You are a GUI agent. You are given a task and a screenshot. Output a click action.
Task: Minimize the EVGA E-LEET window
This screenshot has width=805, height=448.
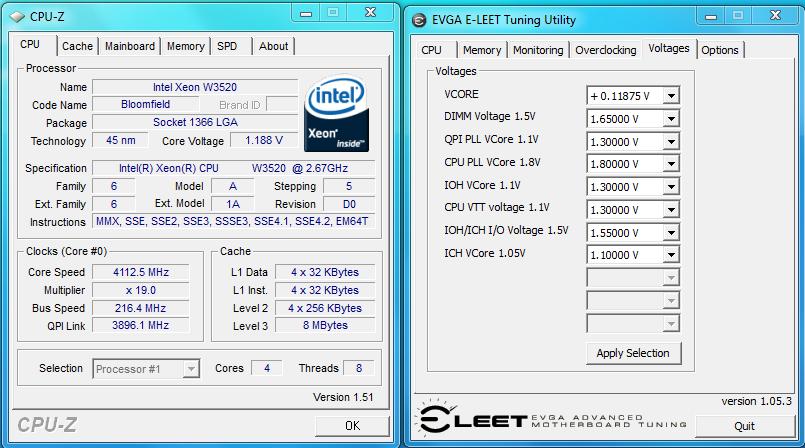[x=711, y=16]
